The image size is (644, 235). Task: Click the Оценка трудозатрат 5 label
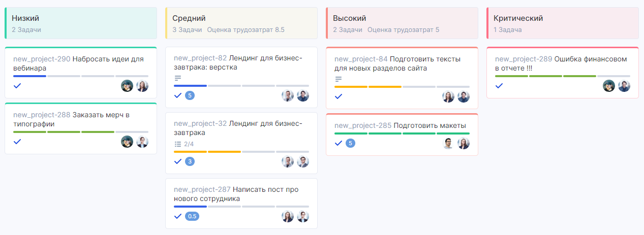coord(403,29)
